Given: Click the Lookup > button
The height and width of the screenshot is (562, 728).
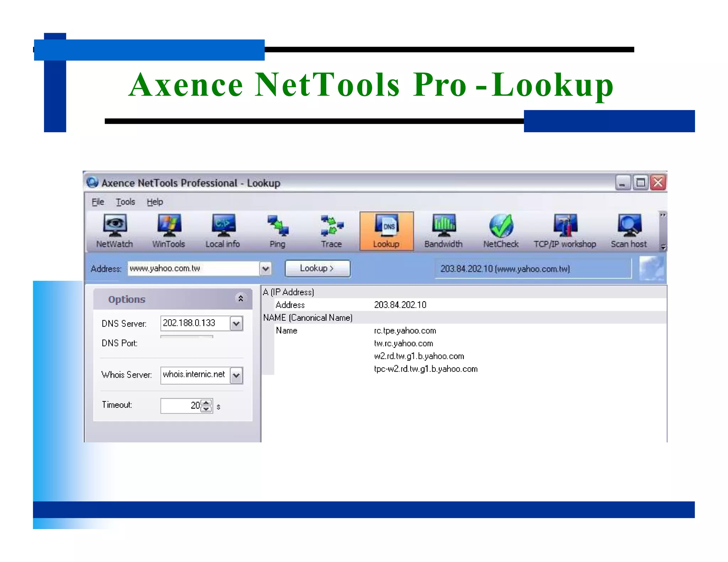Looking at the screenshot, I should tap(317, 268).
